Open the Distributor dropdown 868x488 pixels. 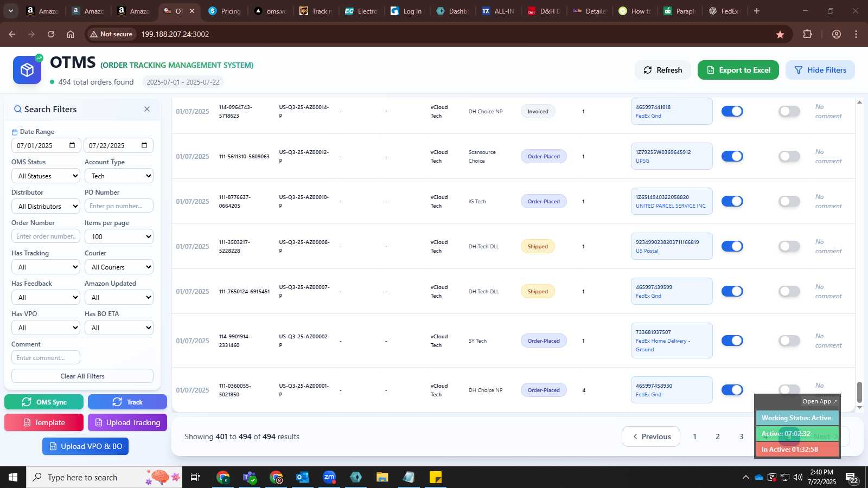point(46,206)
